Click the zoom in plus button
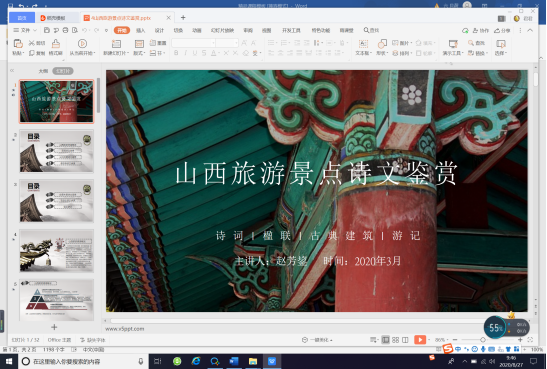The width and height of the screenshot is (547, 369). 520,340
